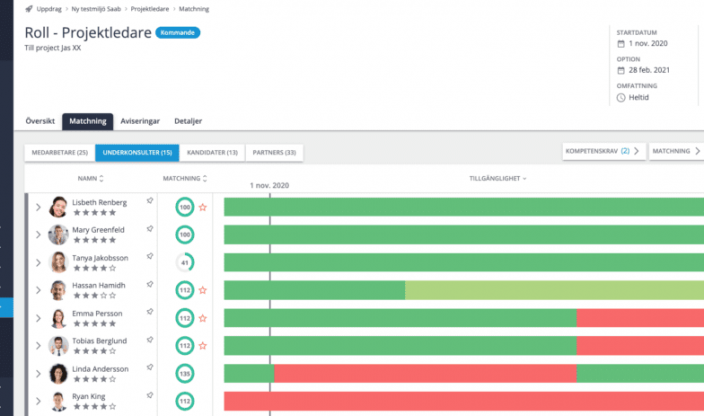Viewport: 704px width, 416px height.
Task: Expand the Emma Persson row
Action: point(38,318)
